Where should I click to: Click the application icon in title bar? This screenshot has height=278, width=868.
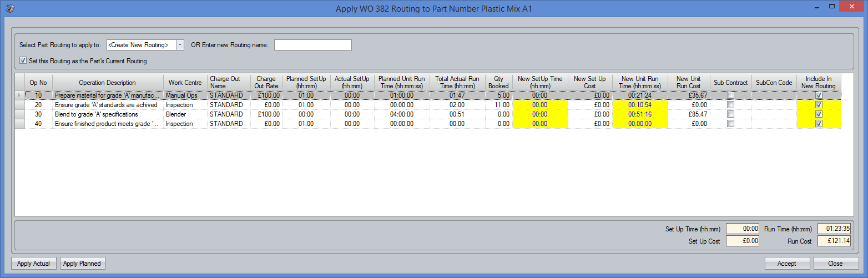coord(9,9)
